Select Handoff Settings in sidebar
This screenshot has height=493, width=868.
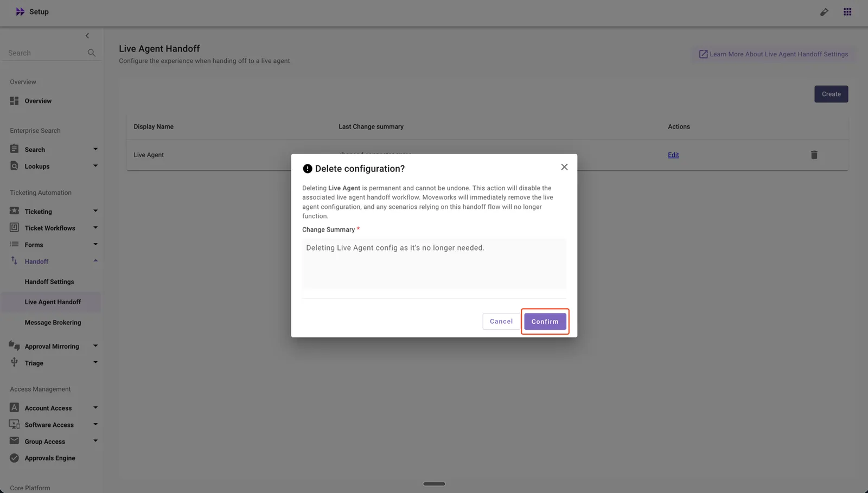49,282
